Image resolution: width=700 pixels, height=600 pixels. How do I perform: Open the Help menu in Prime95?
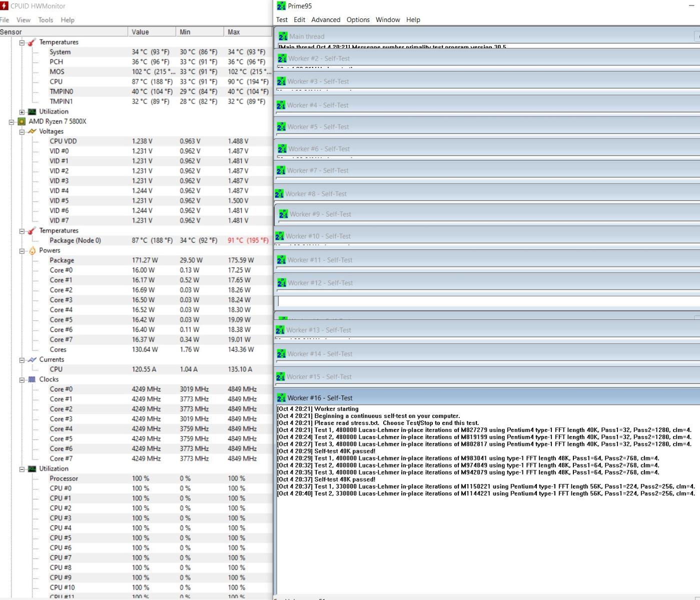point(413,20)
